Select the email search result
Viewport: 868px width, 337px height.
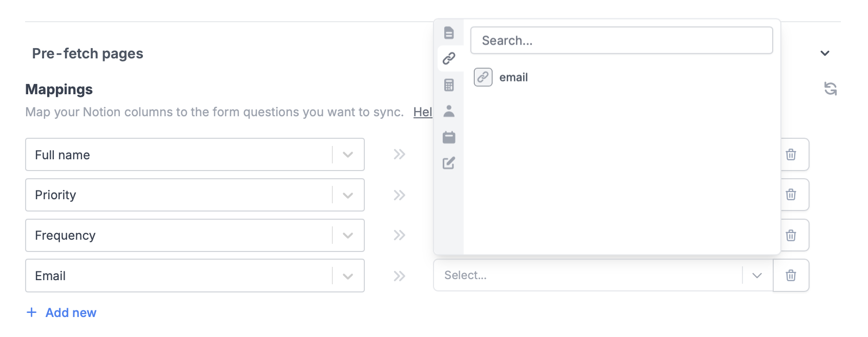[x=514, y=77]
